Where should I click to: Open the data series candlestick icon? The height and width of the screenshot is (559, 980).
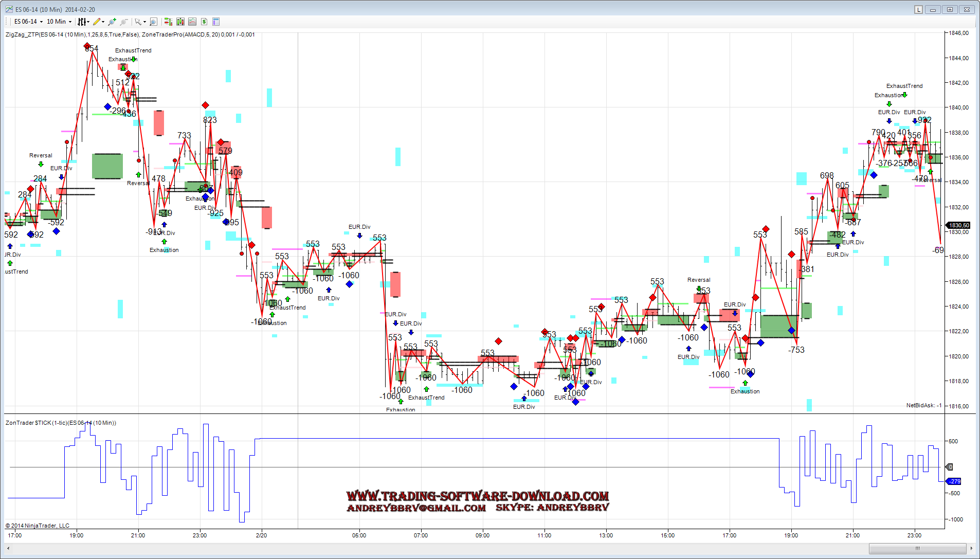(180, 22)
